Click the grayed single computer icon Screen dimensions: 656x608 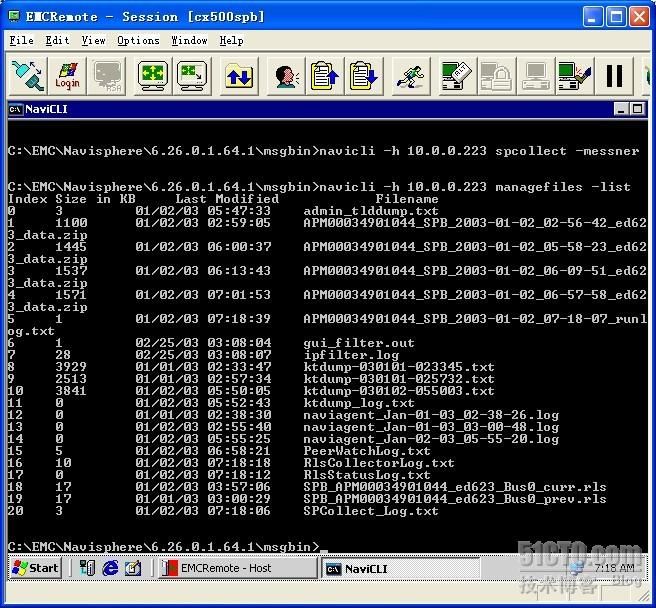[x=535, y=76]
